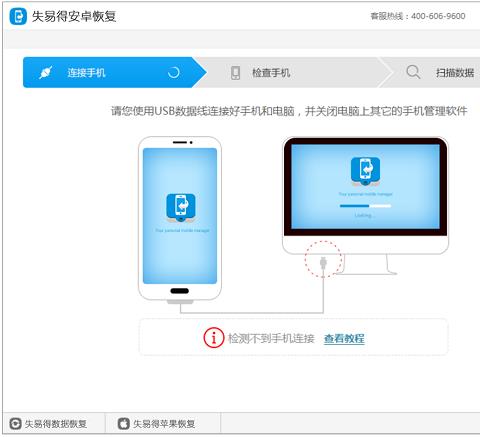Select the 连接手机 step tab

115,72
